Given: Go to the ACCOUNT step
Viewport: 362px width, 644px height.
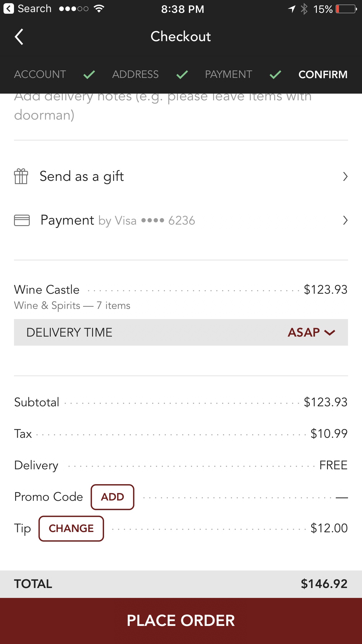Looking at the screenshot, I should pos(40,74).
